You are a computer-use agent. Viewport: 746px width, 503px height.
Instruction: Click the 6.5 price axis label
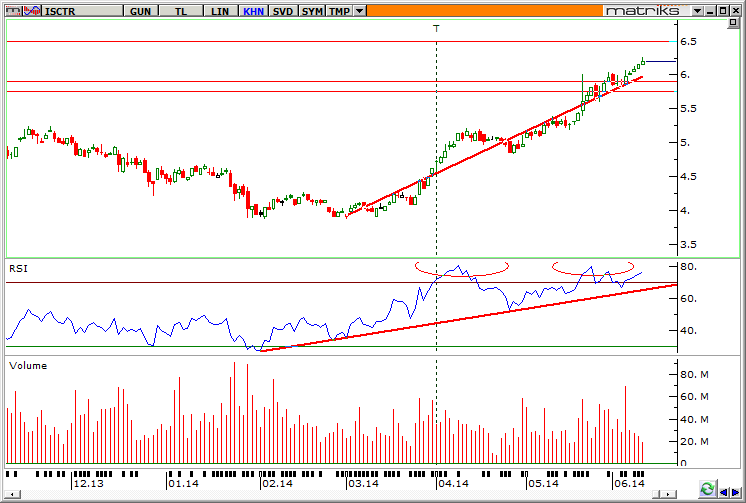pyautogui.click(x=688, y=42)
